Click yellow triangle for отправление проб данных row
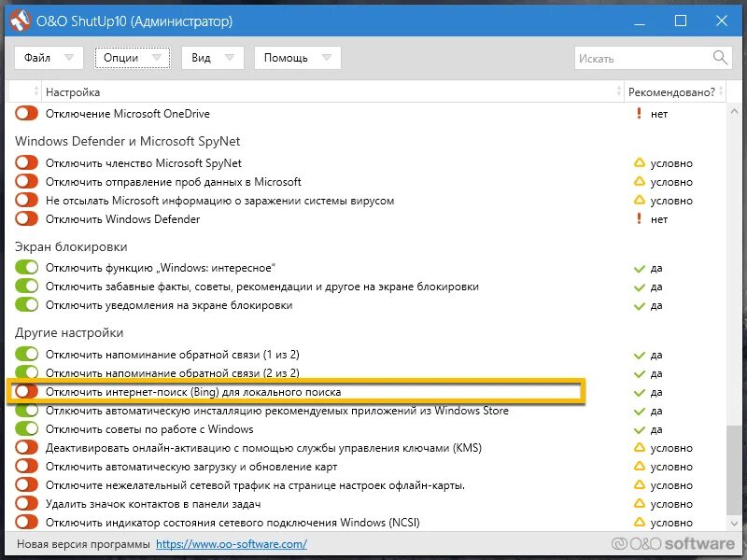 [x=639, y=181]
